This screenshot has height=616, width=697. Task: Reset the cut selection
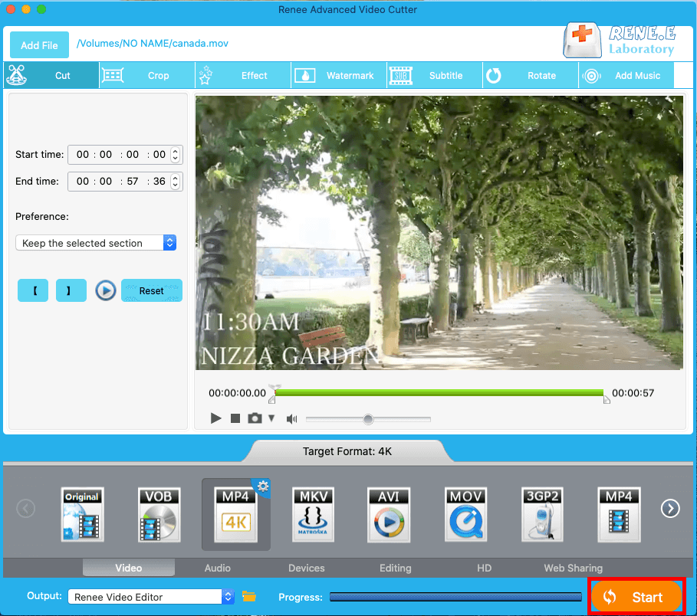152,290
